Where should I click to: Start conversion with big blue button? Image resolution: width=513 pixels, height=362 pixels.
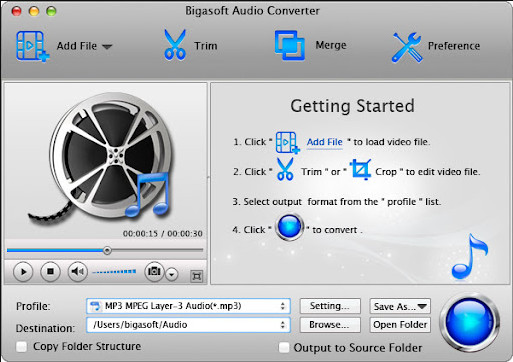[469, 322]
